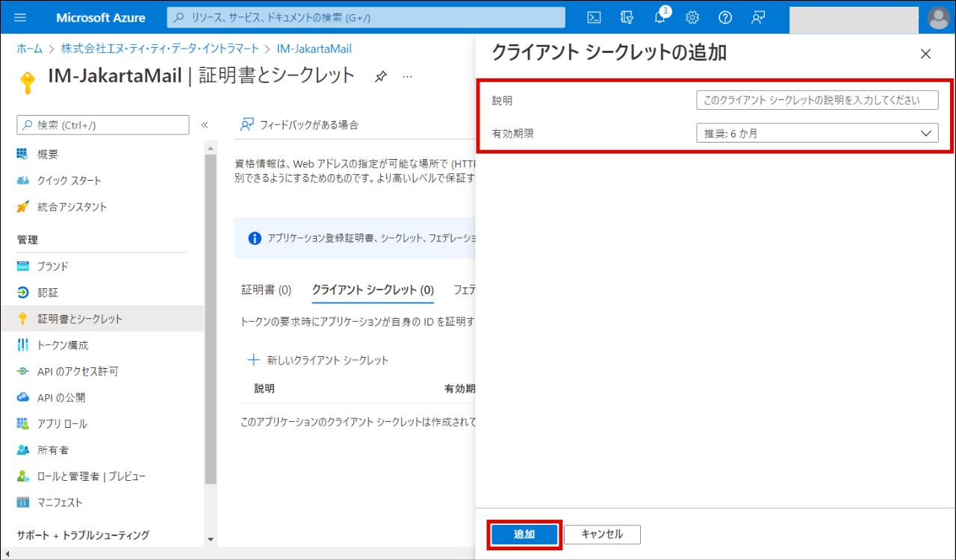Open the more options ellipsis beside the title
956x560 pixels.
[407, 76]
